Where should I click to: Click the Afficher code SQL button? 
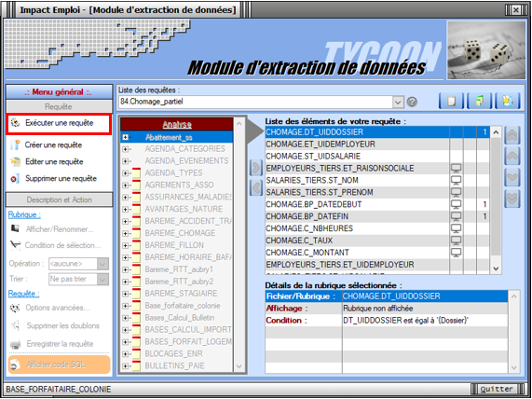point(59,365)
